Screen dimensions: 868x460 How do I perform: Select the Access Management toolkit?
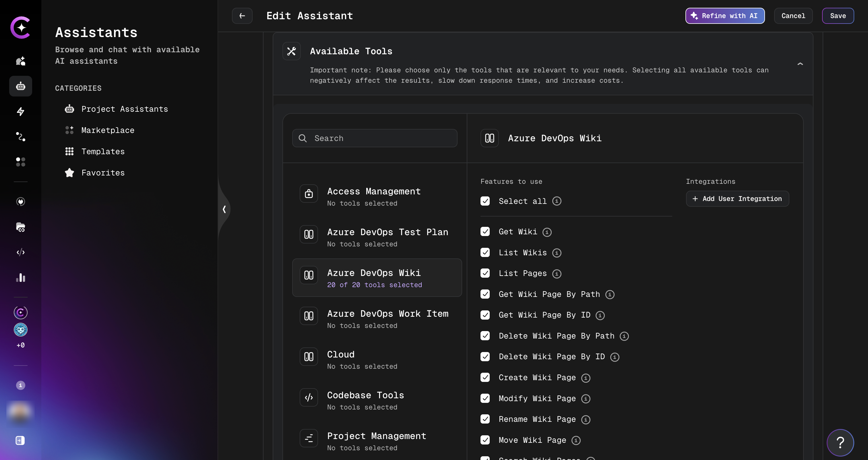(x=377, y=196)
